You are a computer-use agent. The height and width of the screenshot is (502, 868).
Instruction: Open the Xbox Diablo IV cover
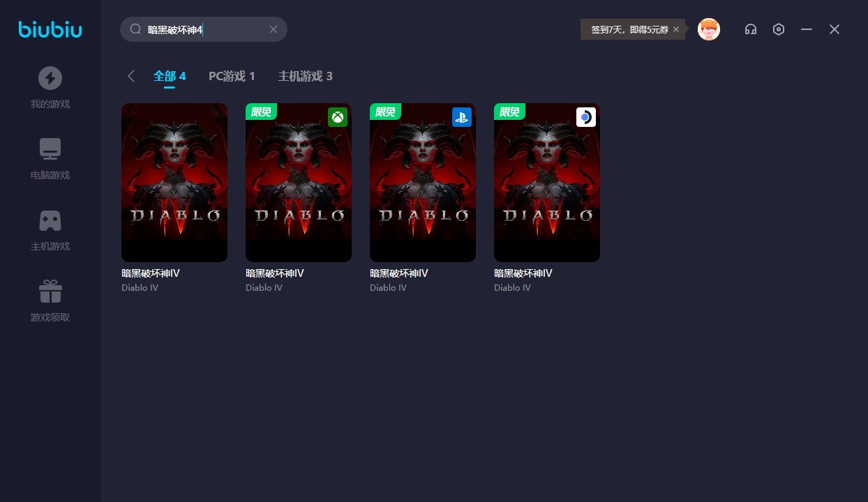pos(299,183)
